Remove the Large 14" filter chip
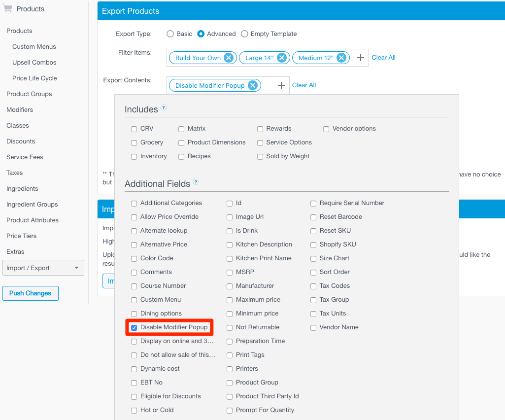Screen dimensions: 505x420 tap(282, 57)
